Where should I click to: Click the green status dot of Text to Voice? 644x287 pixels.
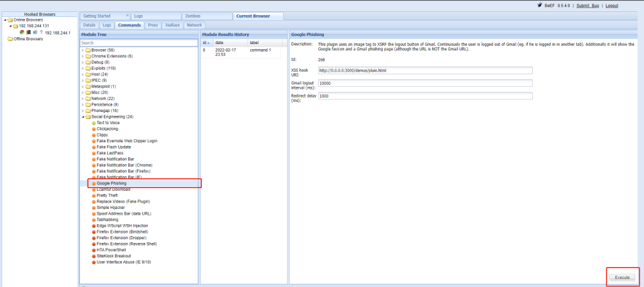(x=94, y=123)
